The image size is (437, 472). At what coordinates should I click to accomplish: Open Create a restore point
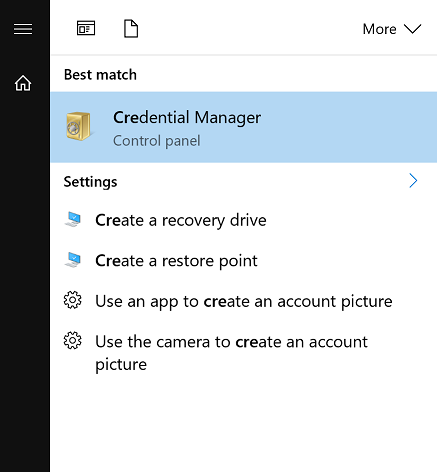coord(243,261)
